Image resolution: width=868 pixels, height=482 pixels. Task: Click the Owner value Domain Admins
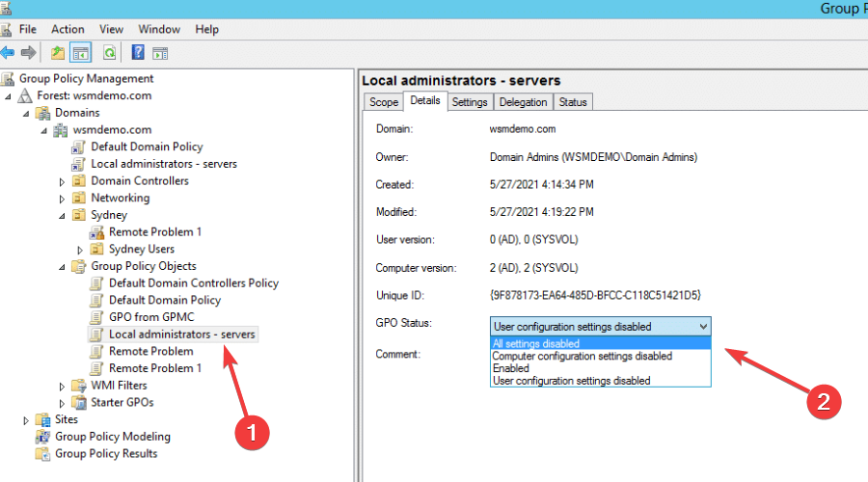click(593, 157)
